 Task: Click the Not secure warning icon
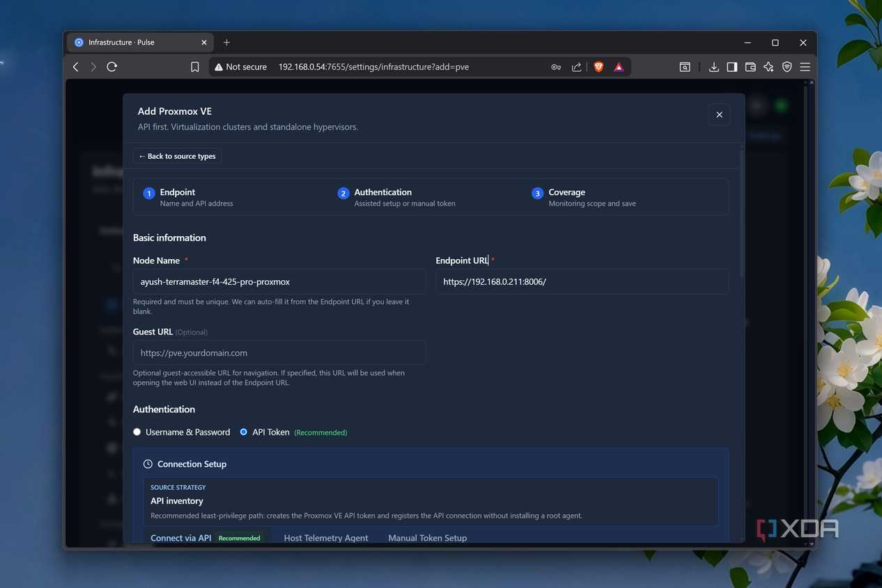219,67
